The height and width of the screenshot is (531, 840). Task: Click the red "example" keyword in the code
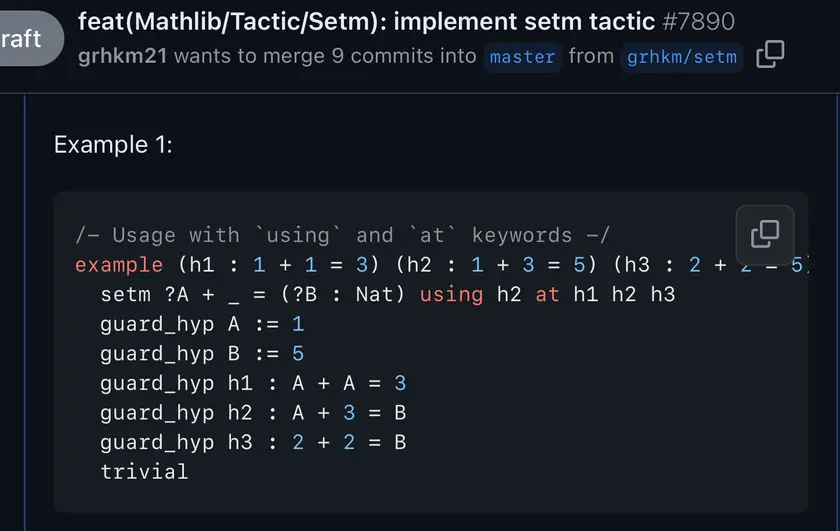pyautogui.click(x=119, y=265)
